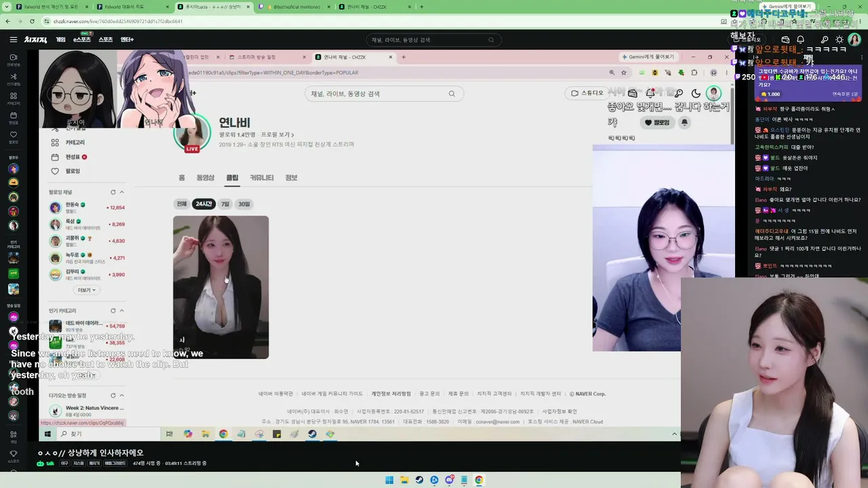Screen dimensions: 868x488
Task: Refresh the 인기 카테고리 list
Action: click(x=113, y=310)
